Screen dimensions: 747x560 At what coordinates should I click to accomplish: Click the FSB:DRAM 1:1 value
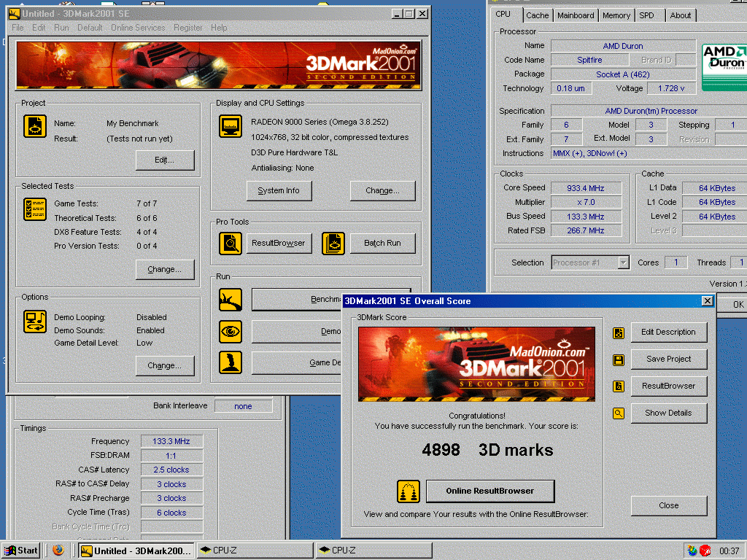(171, 456)
